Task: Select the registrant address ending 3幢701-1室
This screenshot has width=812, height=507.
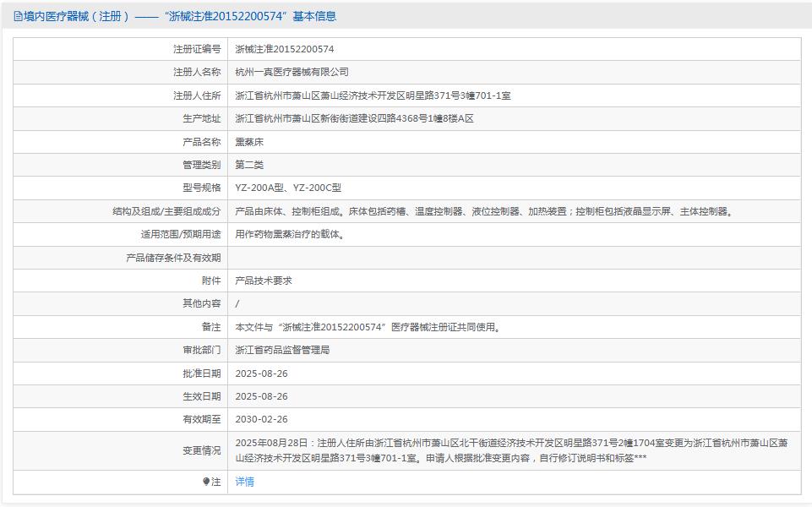Action: (373, 95)
